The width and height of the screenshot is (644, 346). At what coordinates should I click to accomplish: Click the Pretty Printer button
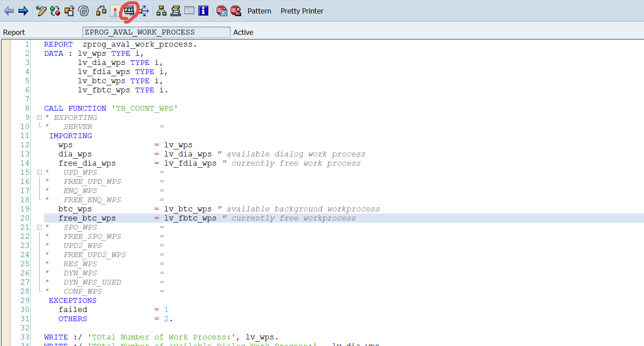pos(302,11)
